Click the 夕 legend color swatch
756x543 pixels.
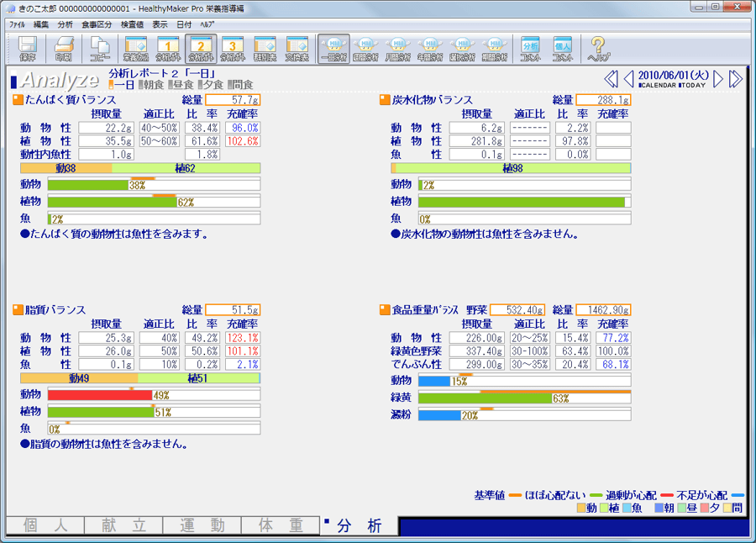(704, 508)
